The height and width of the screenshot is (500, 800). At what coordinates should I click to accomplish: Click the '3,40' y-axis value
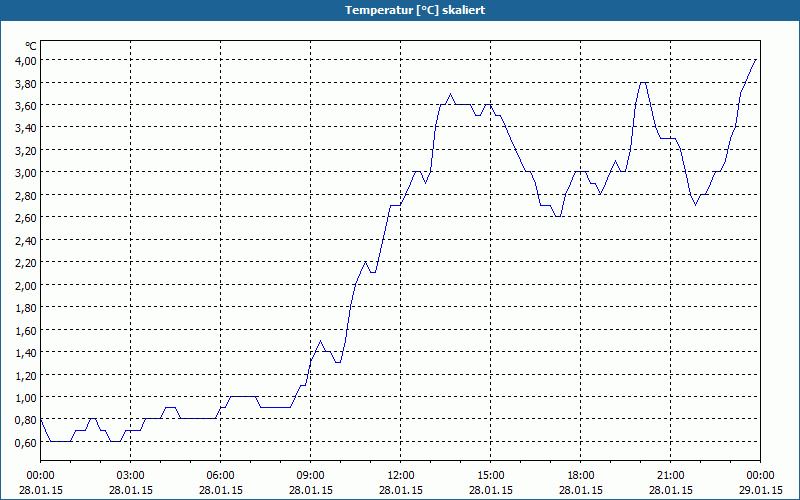click(26, 128)
